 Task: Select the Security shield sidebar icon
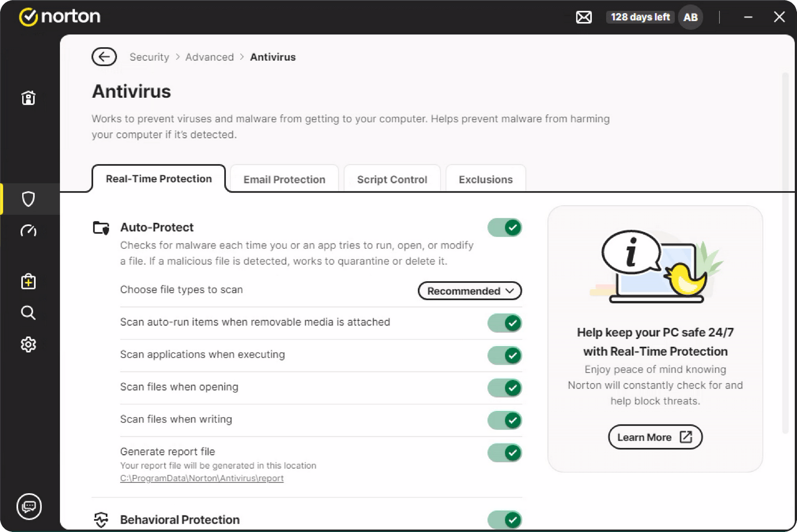coord(28,199)
